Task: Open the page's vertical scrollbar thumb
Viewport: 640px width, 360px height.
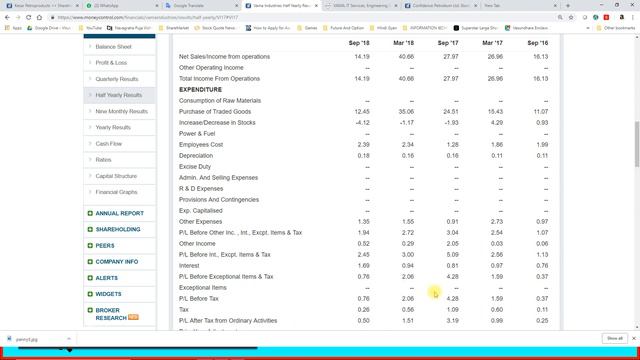Action: pos(636,144)
